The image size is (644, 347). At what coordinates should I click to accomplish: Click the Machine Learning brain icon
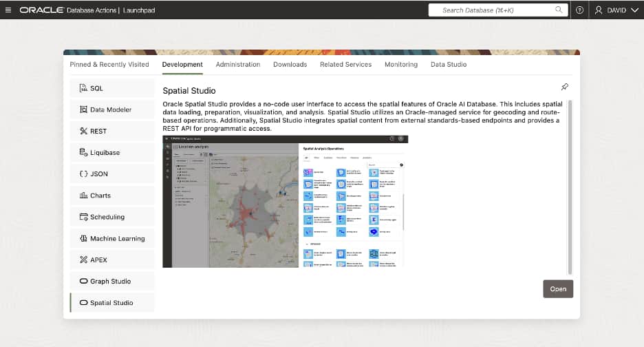(83, 238)
